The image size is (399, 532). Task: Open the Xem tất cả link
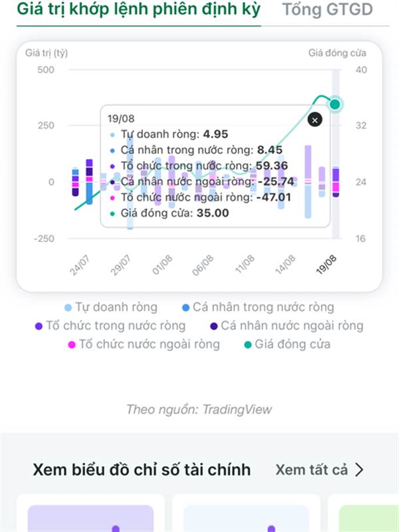point(311,470)
